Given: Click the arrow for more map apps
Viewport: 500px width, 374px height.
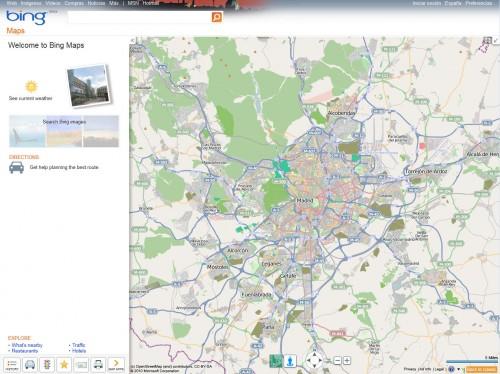Looking at the screenshot, I should [x=116, y=365].
